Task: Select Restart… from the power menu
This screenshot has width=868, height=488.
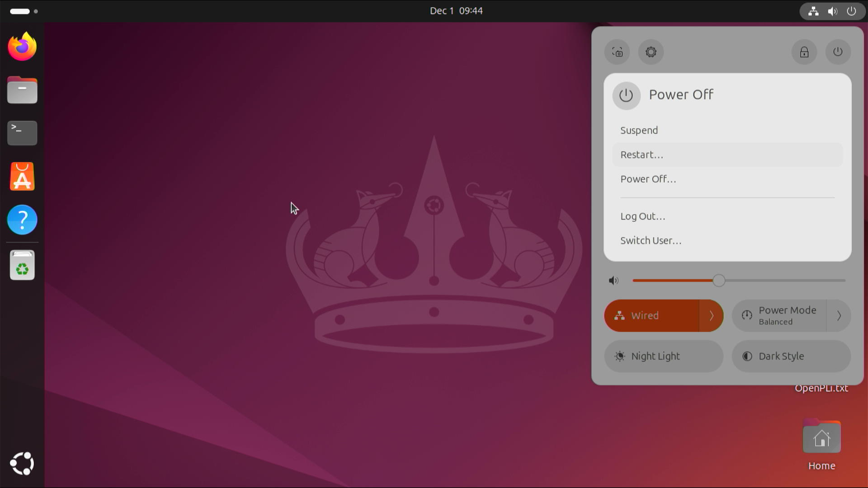Action: (x=642, y=155)
